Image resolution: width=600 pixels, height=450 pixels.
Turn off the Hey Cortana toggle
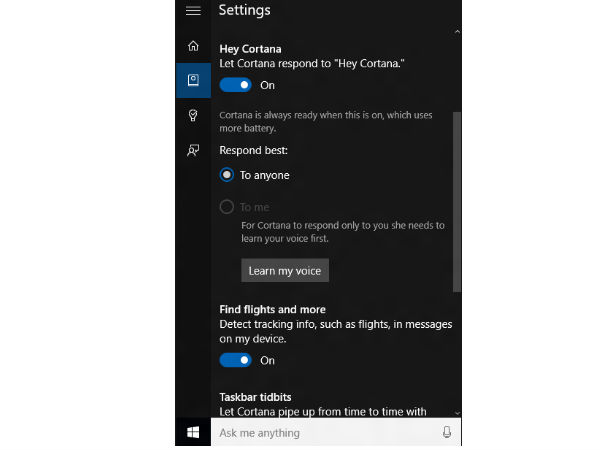236,85
